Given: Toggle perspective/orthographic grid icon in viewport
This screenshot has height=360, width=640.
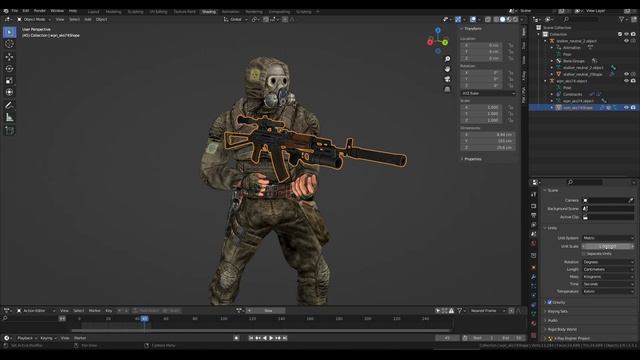Looking at the screenshot, I should (447, 89).
